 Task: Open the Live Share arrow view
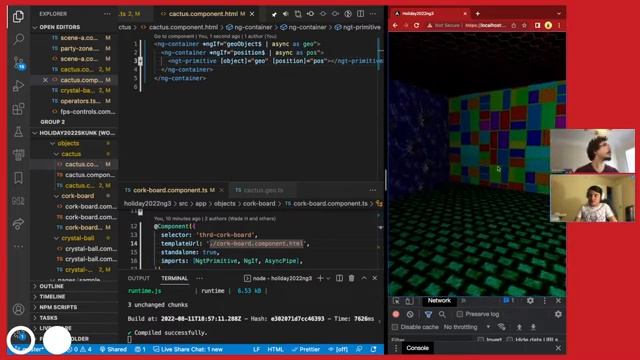point(18,223)
